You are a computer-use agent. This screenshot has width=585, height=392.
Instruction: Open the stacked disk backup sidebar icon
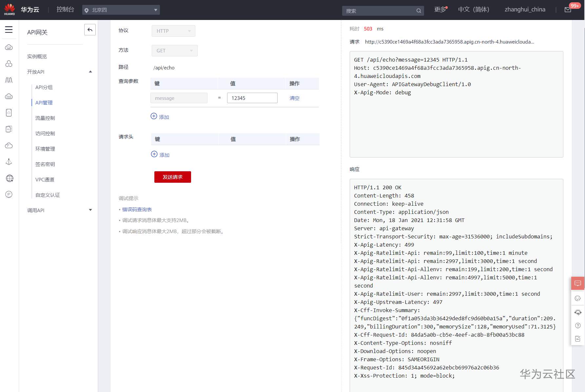[x=9, y=129]
